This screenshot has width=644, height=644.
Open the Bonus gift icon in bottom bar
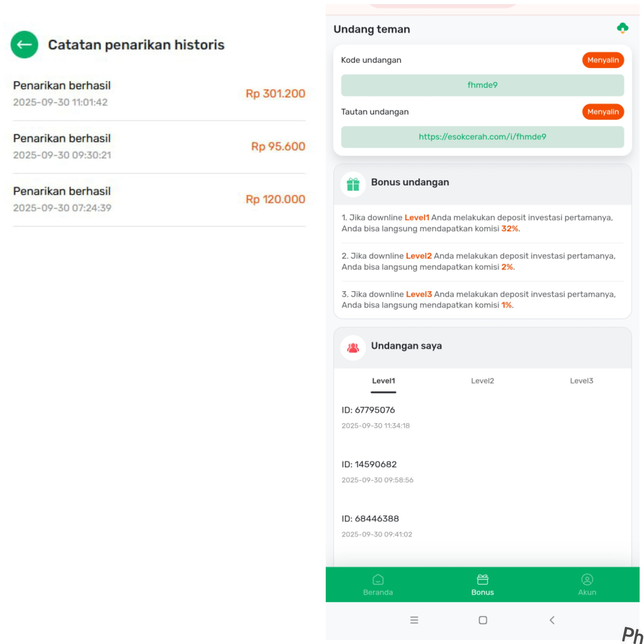click(x=482, y=580)
